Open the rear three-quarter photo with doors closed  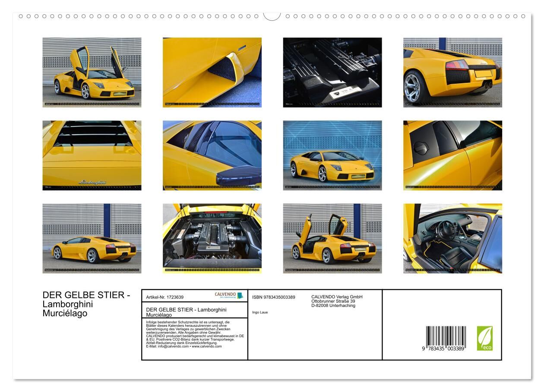(92, 238)
